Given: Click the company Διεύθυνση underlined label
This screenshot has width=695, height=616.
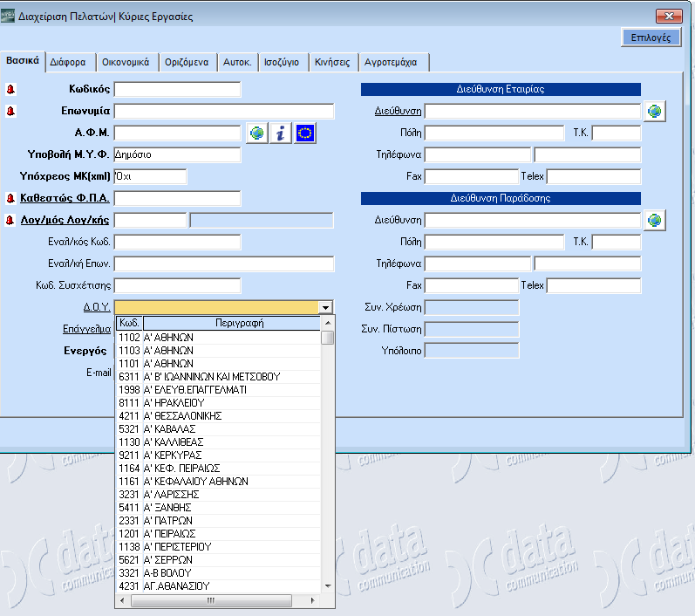Looking at the screenshot, I should click(398, 111).
